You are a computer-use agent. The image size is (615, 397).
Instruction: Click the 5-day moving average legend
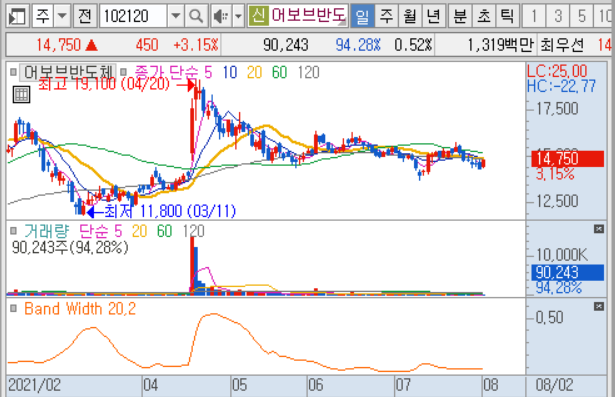[208, 72]
